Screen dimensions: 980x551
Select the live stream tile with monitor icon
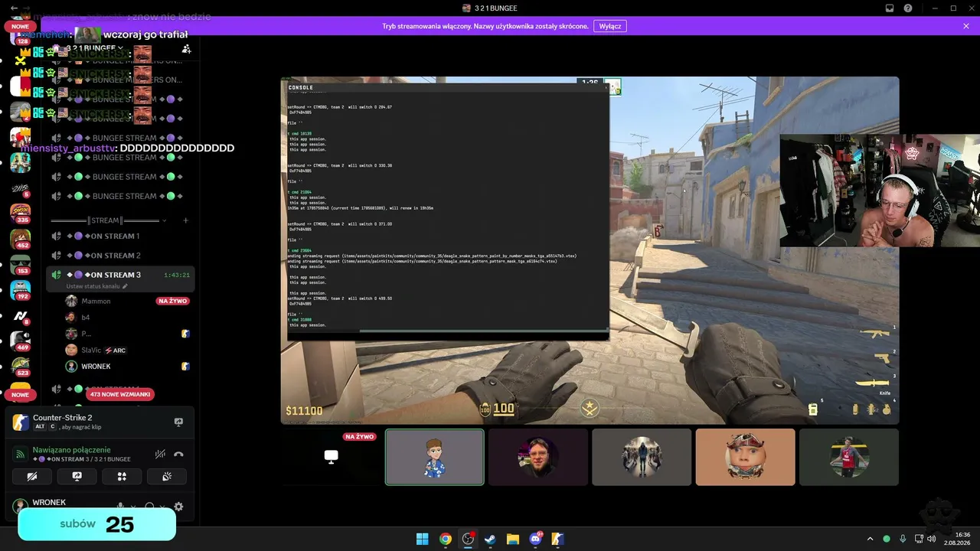tap(331, 457)
